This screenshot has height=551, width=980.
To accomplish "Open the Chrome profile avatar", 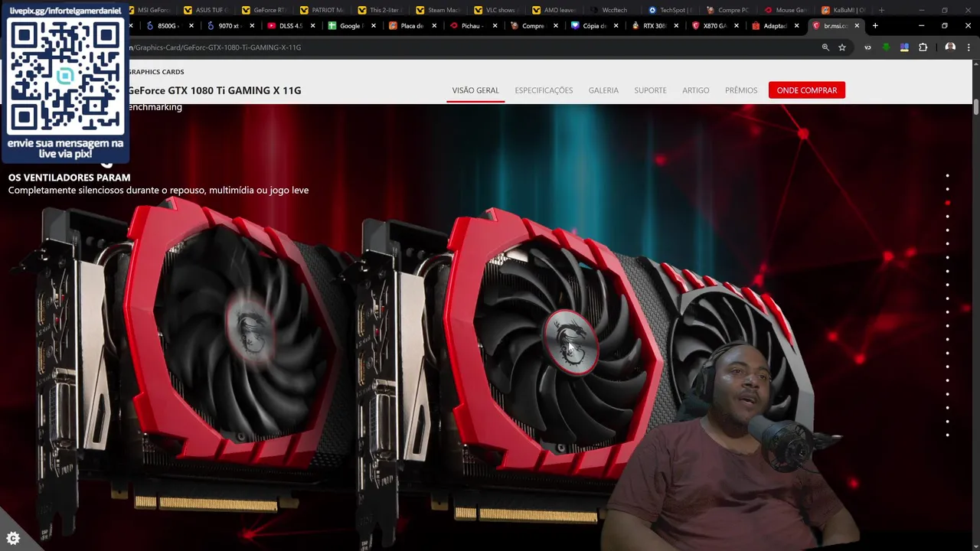I will pos(950,47).
